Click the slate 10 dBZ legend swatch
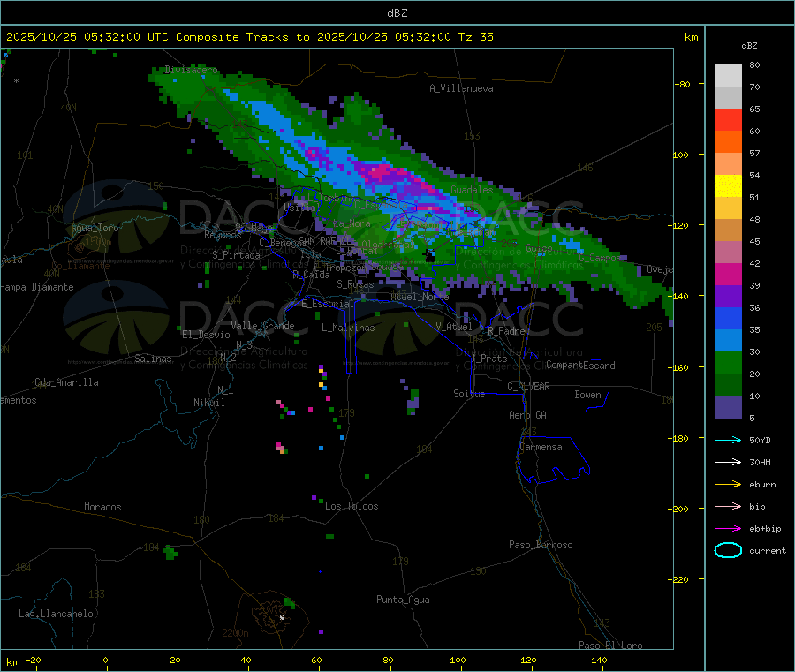Viewport: 795px width, 672px height. pos(728,407)
